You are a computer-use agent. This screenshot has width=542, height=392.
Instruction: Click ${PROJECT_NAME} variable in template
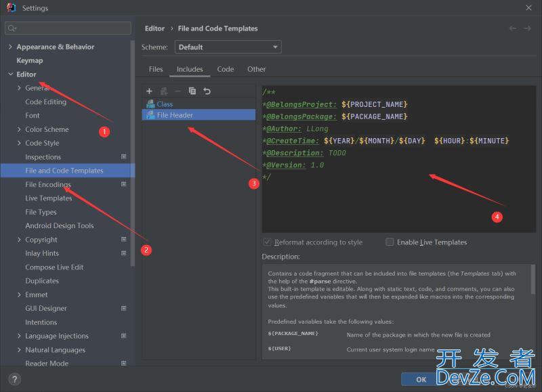coord(375,104)
